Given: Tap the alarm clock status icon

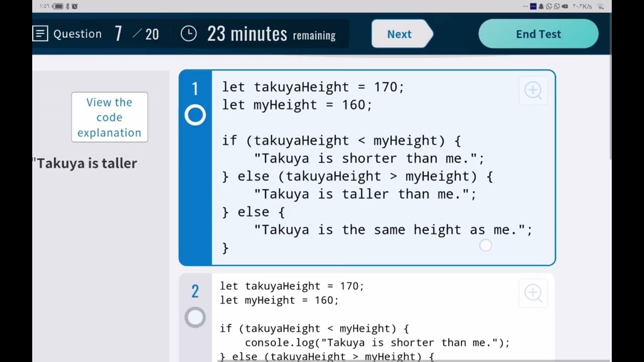Looking at the screenshot, I should pyautogui.click(x=75, y=7).
